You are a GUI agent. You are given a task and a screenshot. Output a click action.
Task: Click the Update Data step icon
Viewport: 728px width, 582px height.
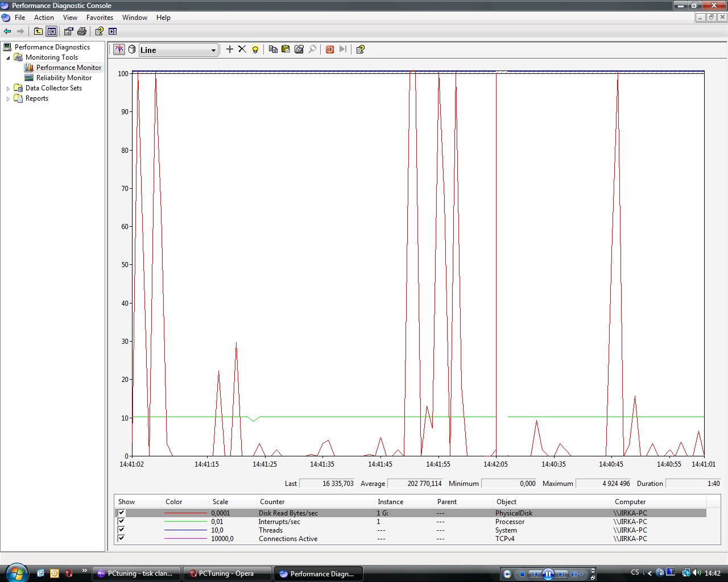343,49
